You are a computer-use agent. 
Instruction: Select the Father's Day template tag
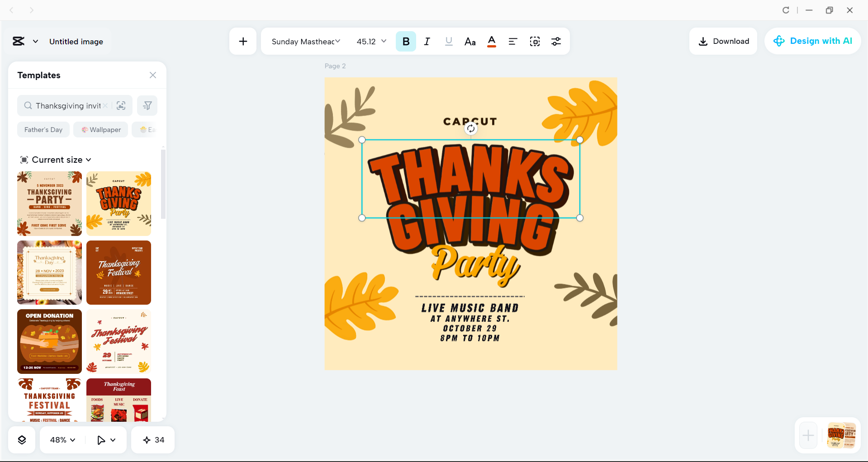tap(43, 129)
